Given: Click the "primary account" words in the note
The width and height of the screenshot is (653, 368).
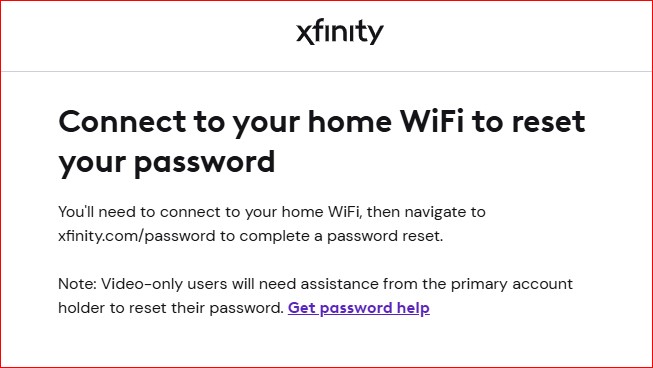Looking at the screenshot, I should pos(511,284).
